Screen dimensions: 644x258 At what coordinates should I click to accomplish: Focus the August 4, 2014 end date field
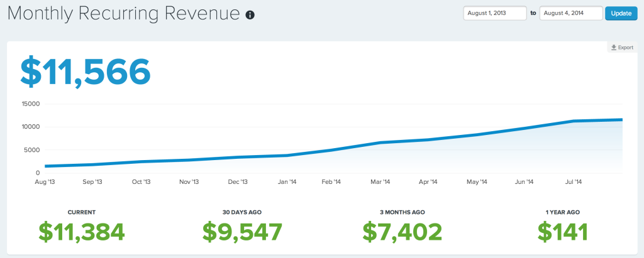571,13
